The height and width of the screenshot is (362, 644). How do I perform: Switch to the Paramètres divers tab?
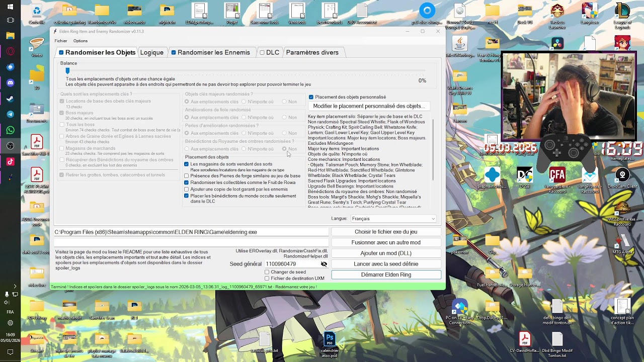[312, 52]
